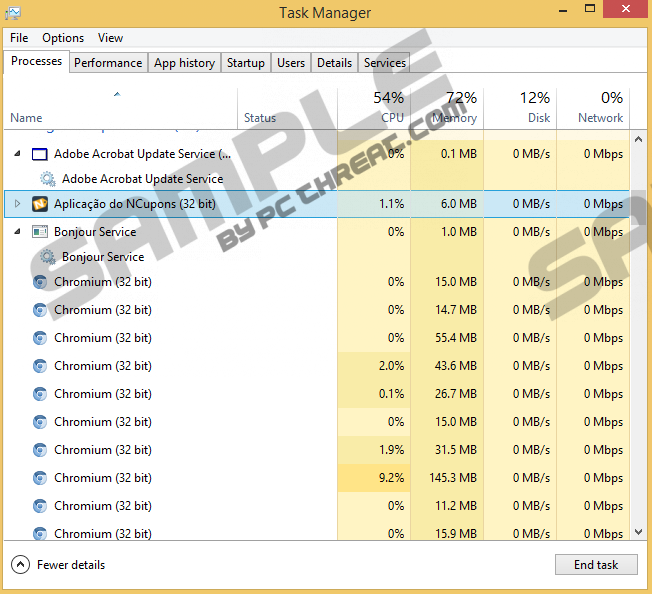The image size is (652, 594).
Task: Open the Users tab
Action: [x=291, y=63]
